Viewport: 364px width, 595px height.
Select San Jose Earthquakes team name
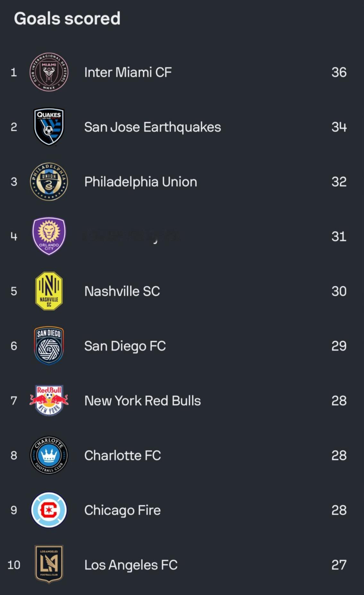coord(152,127)
